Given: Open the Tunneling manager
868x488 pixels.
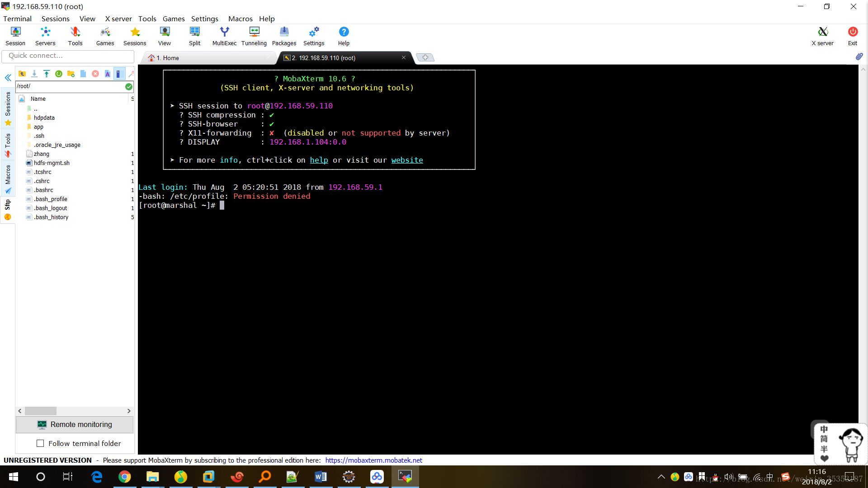Looking at the screenshot, I should point(254,36).
